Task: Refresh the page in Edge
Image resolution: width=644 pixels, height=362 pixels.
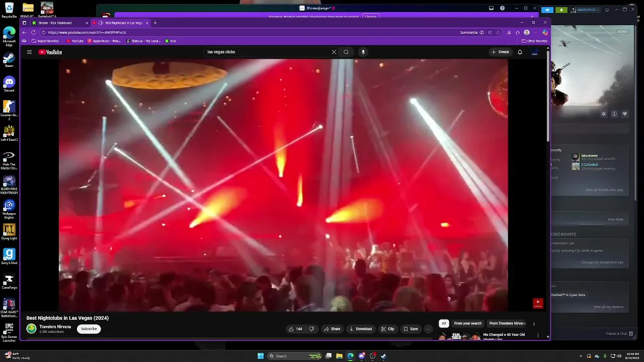Action: pos(33,32)
